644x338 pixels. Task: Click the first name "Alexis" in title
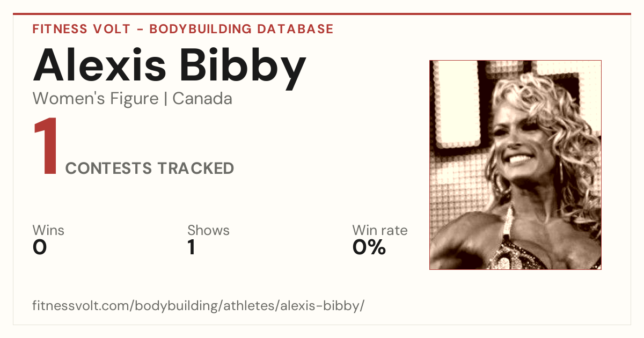pos(100,66)
